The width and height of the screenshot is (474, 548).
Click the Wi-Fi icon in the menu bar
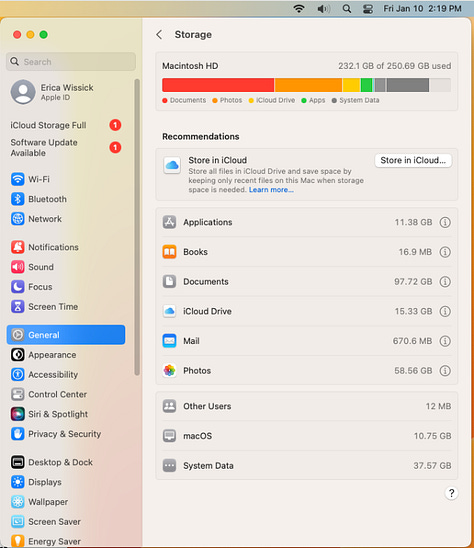pos(299,8)
